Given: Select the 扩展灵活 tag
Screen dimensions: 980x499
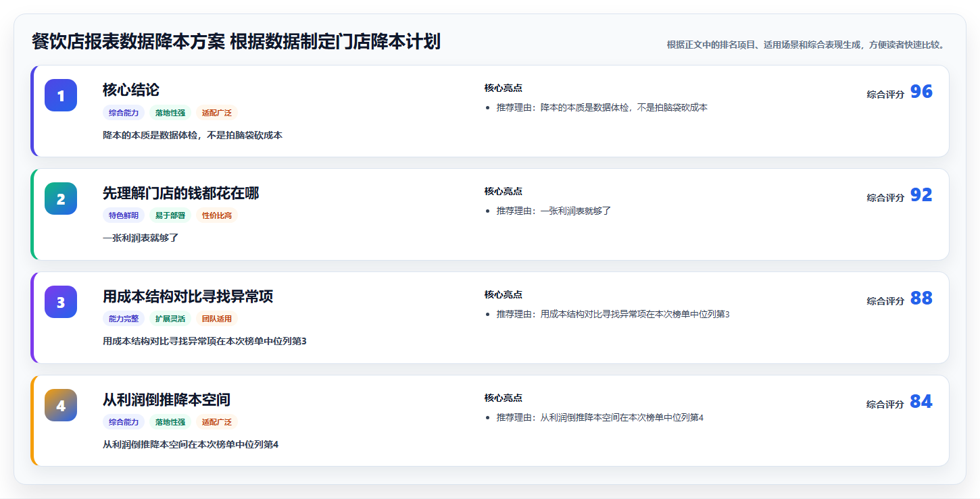Looking at the screenshot, I should tap(170, 319).
